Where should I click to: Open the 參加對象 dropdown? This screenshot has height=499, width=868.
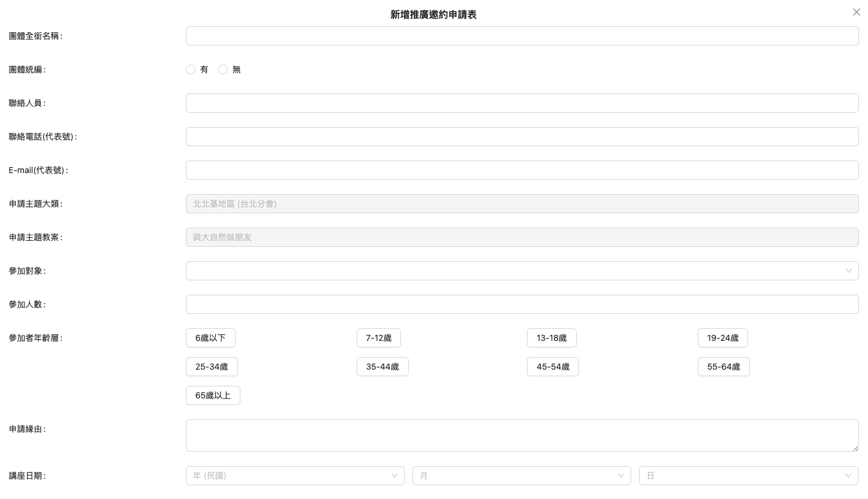point(522,271)
